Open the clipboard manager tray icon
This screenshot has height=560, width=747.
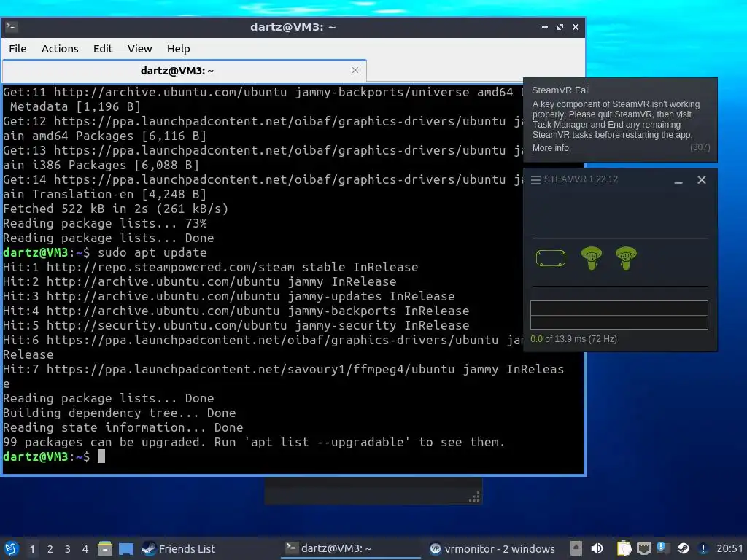click(624, 548)
